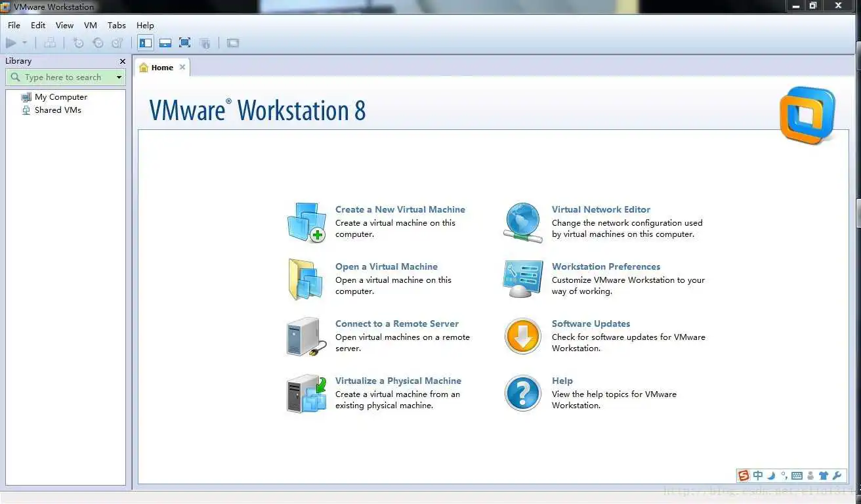861x504 pixels.
Task: Click the Shared VMs icon
Action: [26, 110]
